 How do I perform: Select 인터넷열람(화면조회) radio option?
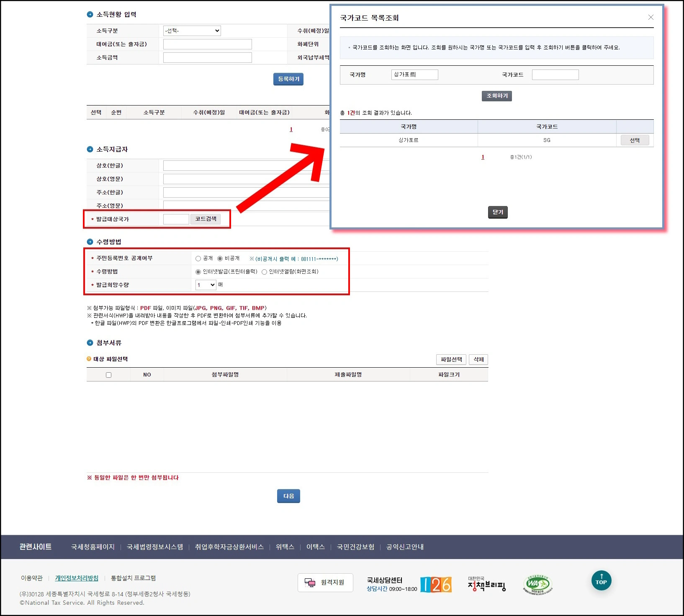tap(264, 272)
